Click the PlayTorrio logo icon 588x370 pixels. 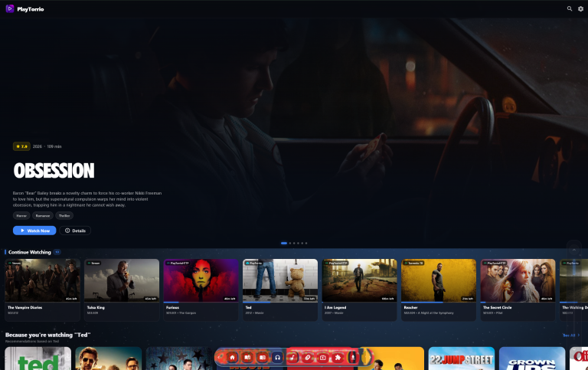(10, 8)
